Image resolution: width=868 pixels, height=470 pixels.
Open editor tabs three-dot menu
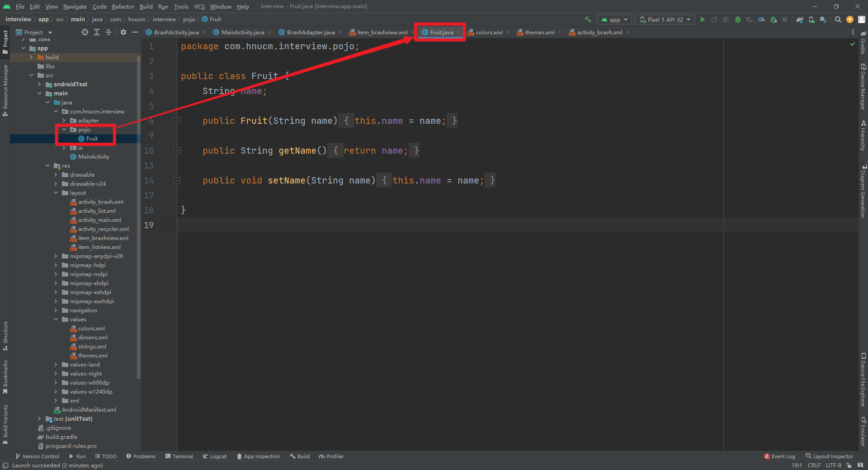pos(853,32)
